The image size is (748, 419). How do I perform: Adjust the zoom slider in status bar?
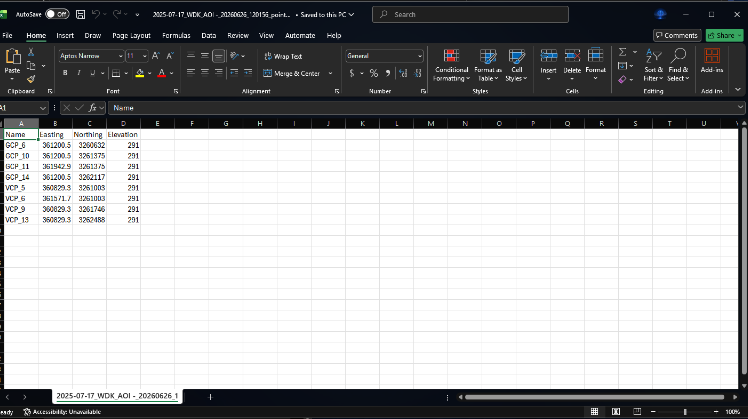[685, 411]
